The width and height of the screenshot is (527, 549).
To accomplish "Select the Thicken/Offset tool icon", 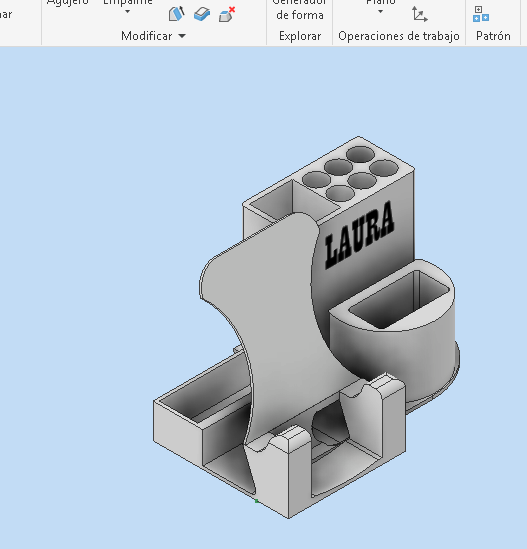I will coord(202,14).
